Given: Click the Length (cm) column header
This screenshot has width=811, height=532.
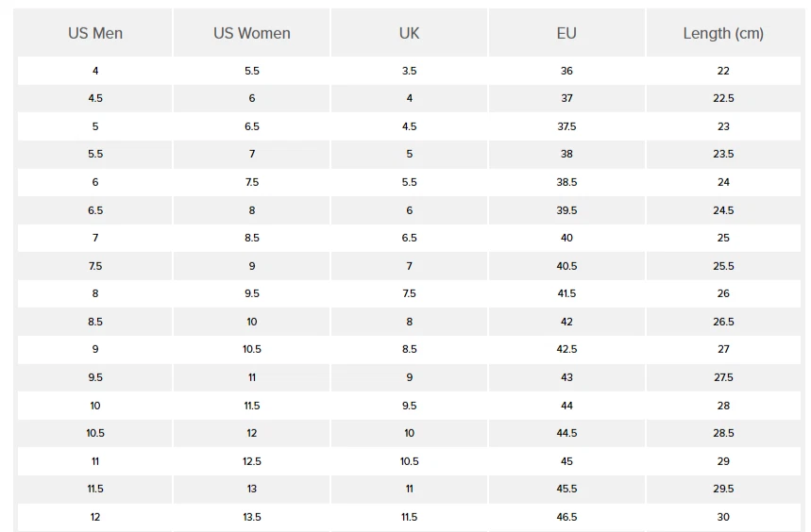Looking at the screenshot, I should (723, 33).
